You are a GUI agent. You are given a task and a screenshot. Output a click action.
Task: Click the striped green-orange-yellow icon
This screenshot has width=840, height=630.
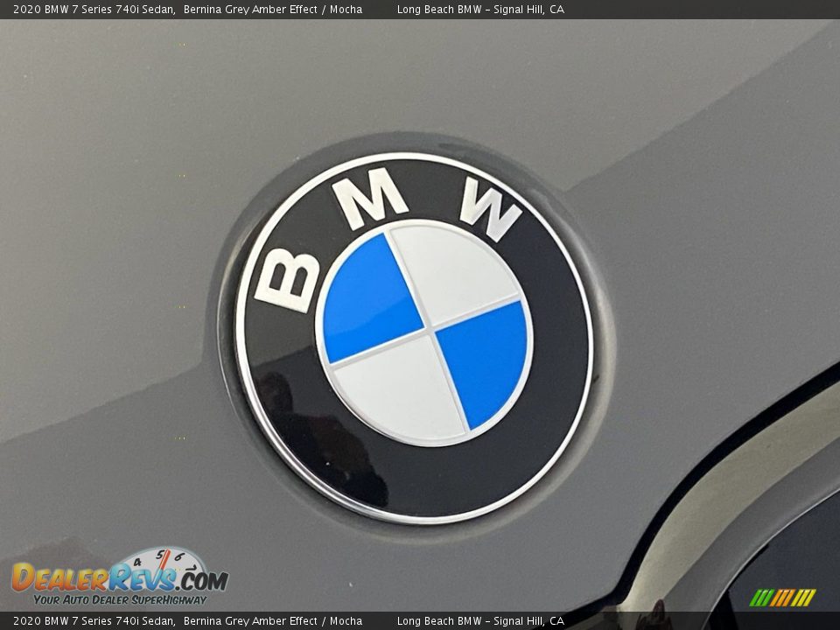[x=782, y=598]
